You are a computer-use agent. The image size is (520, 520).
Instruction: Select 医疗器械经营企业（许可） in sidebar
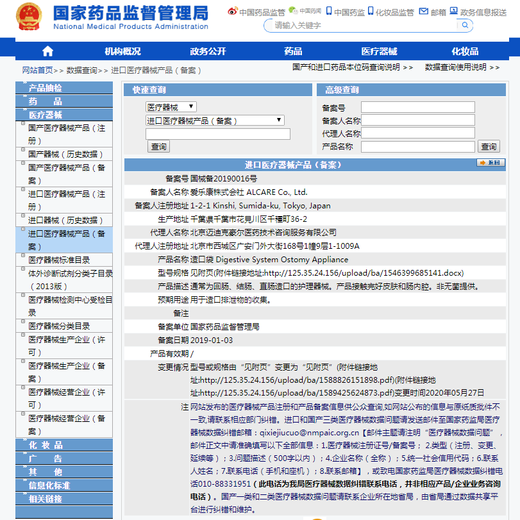pos(66,398)
